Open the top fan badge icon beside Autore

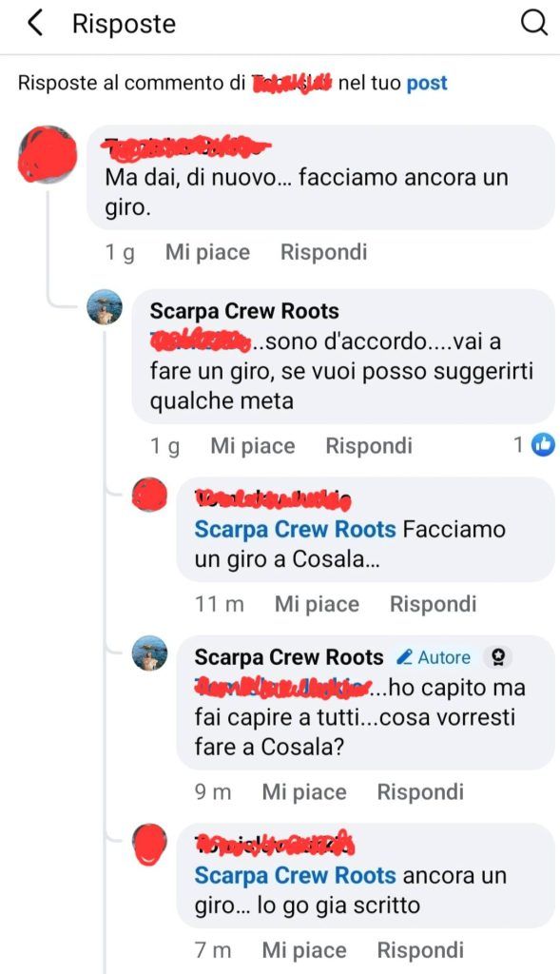tap(496, 658)
